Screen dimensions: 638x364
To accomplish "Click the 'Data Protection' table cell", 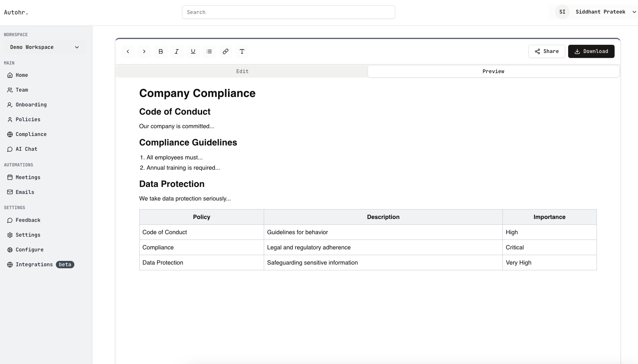I will (x=202, y=263).
